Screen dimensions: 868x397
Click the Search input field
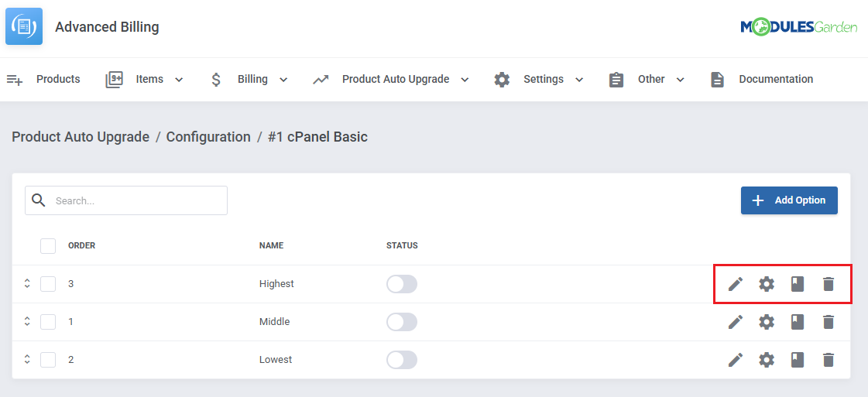[x=126, y=200]
